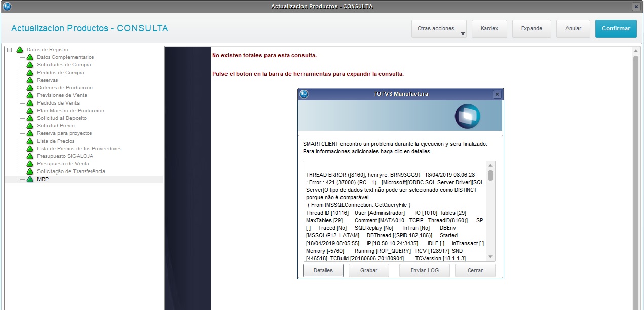Select Presupuesto de Venta tree item
The height and width of the screenshot is (310, 644).
[x=63, y=164]
